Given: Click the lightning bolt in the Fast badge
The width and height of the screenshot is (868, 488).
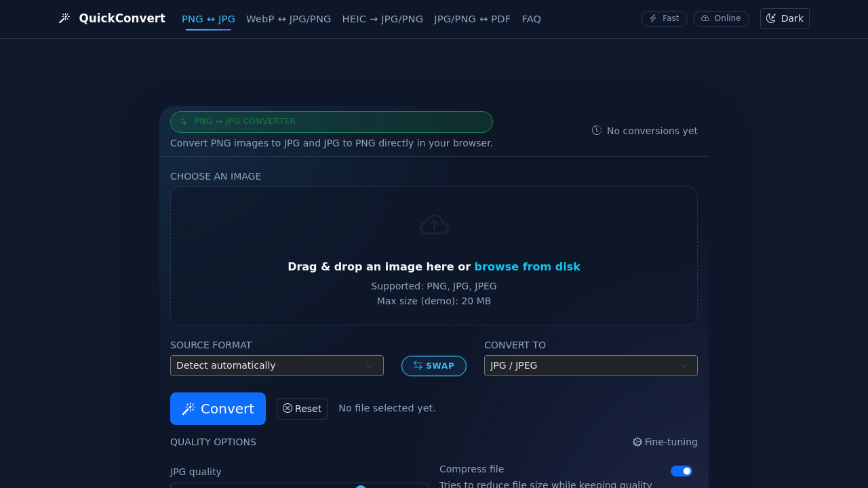Looking at the screenshot, I should (x=653, y=18).
